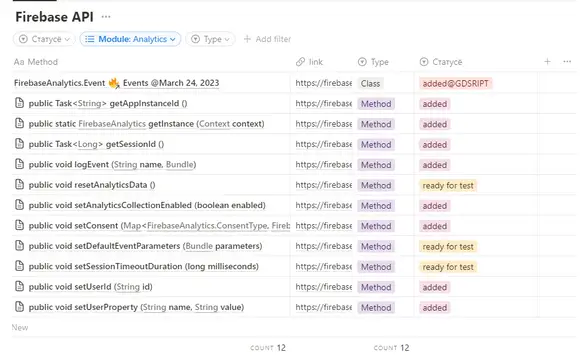Click the Method tag in the getInstance row
The height and width of the screenshot is (360, 585).
click(376, 124)
